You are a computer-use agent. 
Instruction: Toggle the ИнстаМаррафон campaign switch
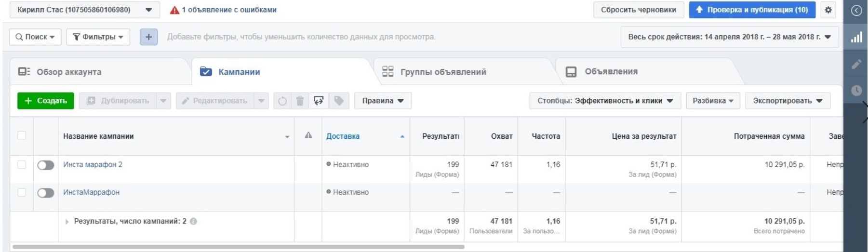tap(46, 193)
